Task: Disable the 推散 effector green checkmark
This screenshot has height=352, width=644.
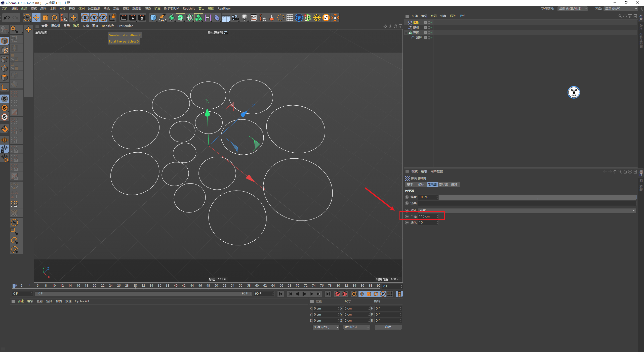Action: 431,23
